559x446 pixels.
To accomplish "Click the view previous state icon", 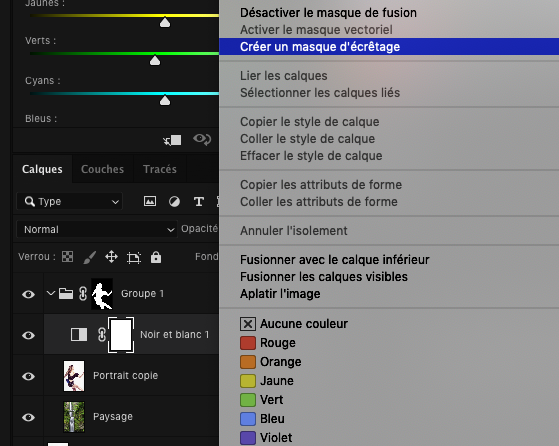I will point(202,139).
